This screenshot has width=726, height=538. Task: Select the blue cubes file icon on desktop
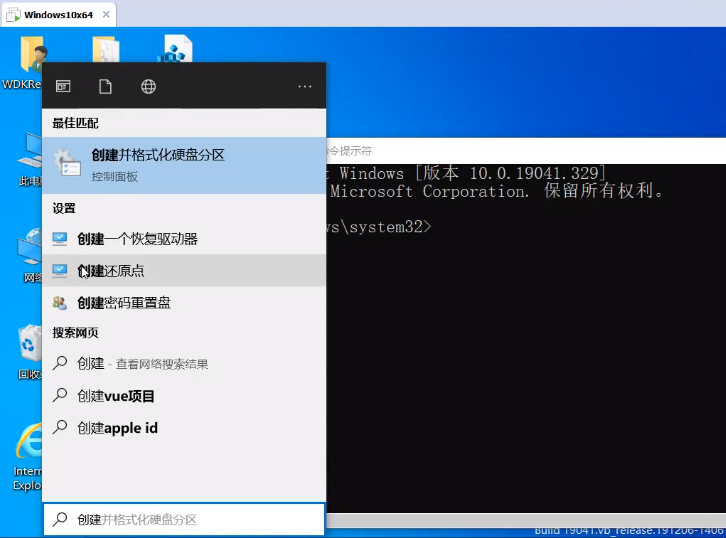pos(175,49)
